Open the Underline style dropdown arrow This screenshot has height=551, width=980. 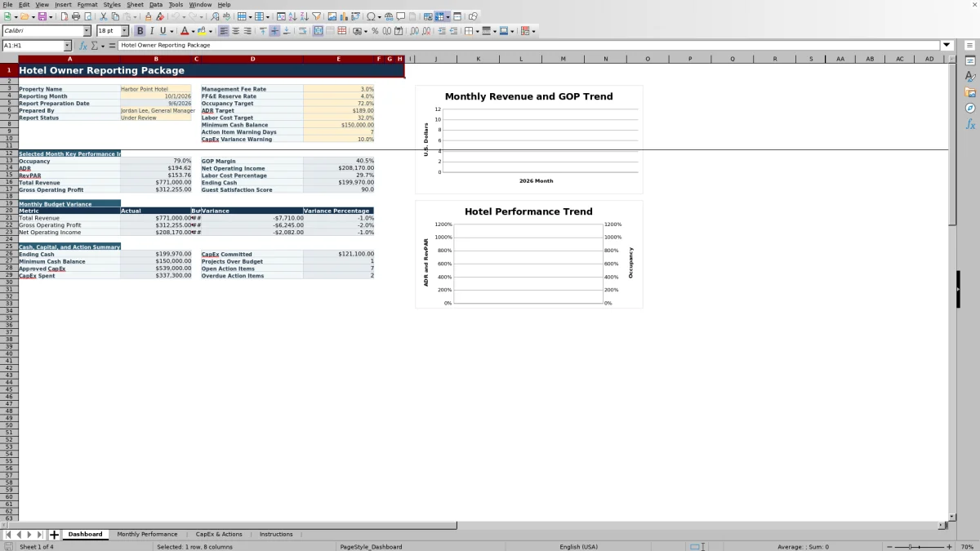(171, 31)
